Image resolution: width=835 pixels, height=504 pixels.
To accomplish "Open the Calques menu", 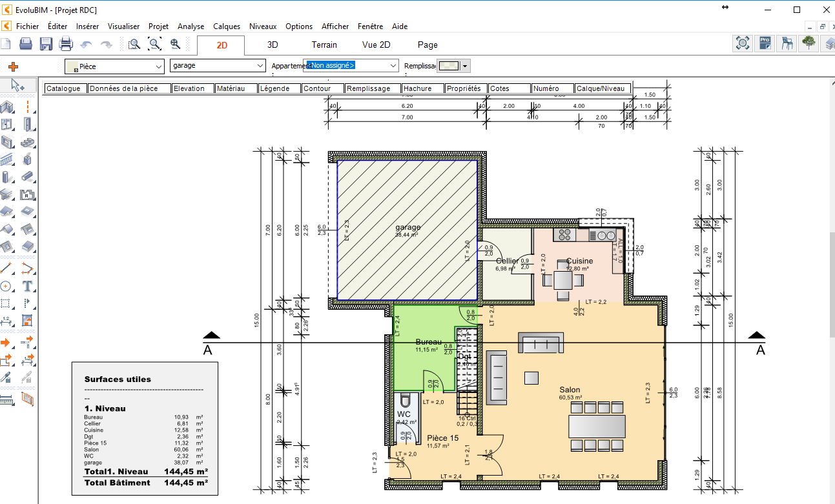I will [x=226, y=26].
